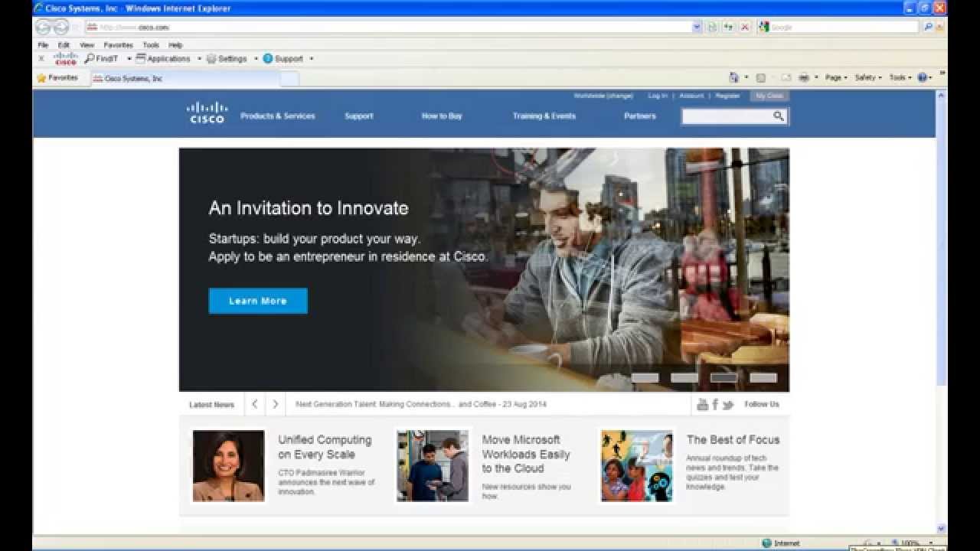Click the Best of Focus article thumbnail
The height and width of the screenshot is (551, 980).
(637, 465)
